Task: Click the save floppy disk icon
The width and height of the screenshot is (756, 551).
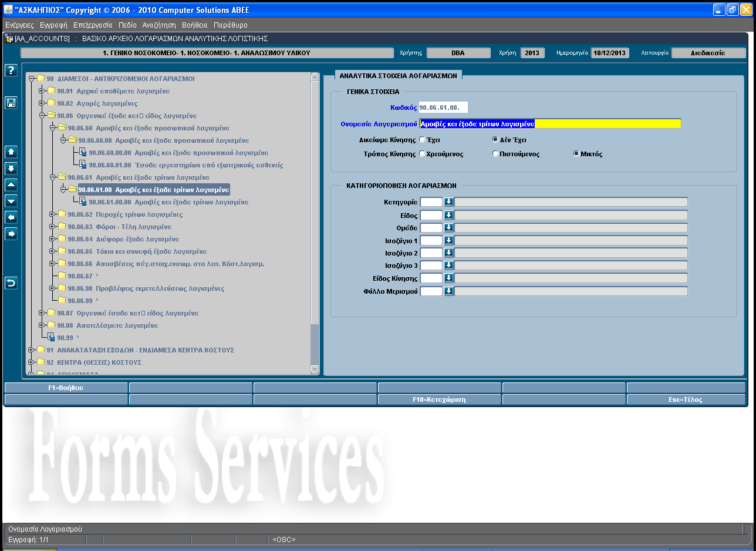Action: tap(11, 103)
